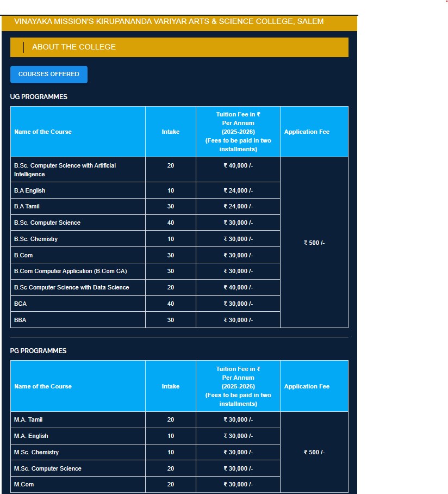Click intake 30 for B.Com
The height and width of the screenshot is (494, 448).
pos(171,255)
